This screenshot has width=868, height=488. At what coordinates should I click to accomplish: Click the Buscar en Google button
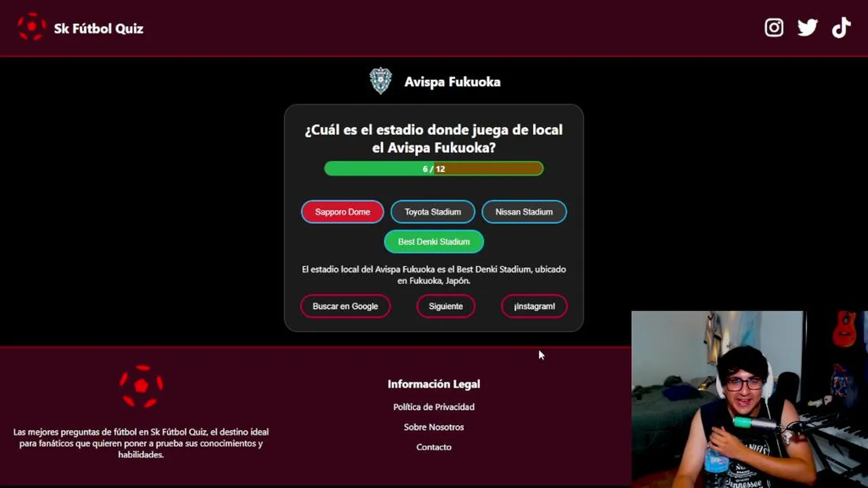(345, 306)
